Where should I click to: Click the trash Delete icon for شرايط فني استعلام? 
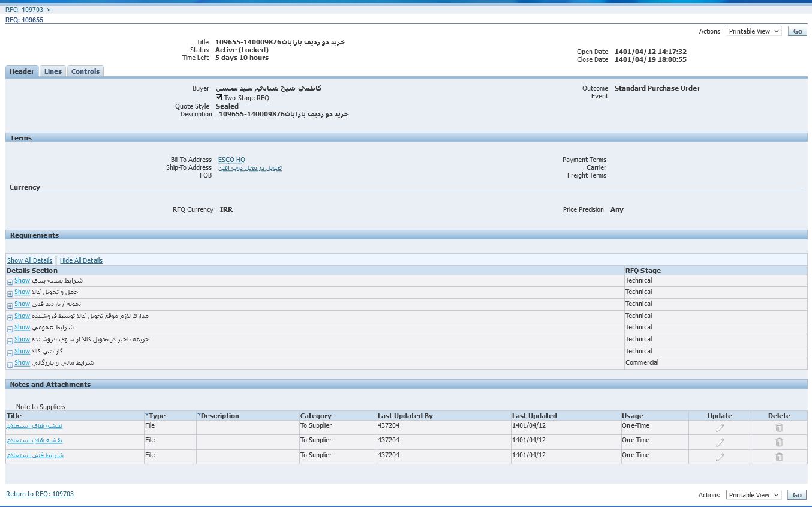point(779,457)
